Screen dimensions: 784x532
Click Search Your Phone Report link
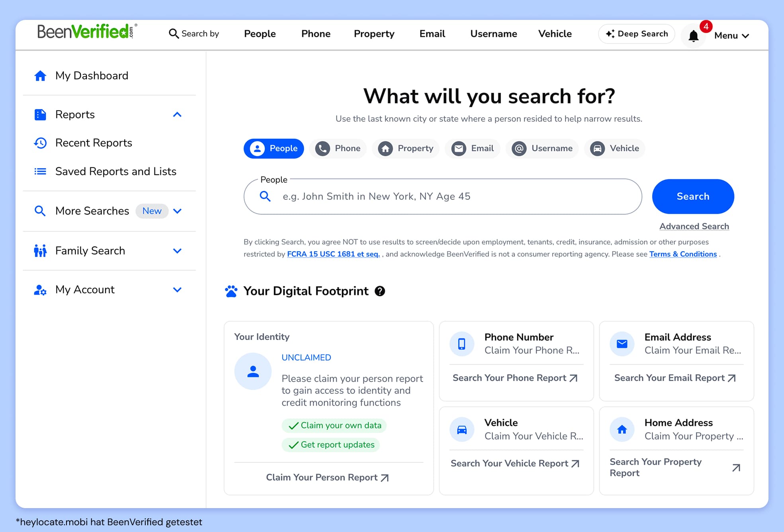coord(515,378)
